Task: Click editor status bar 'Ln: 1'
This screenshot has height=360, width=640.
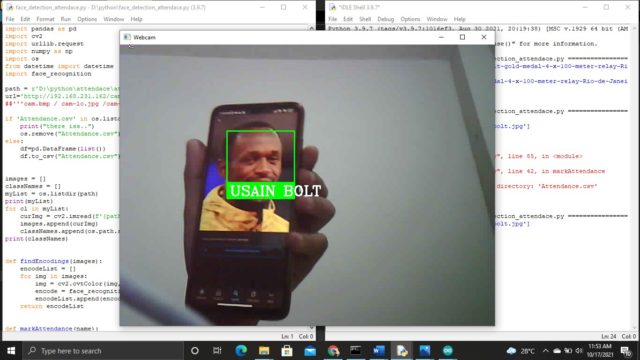Action: 287,336
